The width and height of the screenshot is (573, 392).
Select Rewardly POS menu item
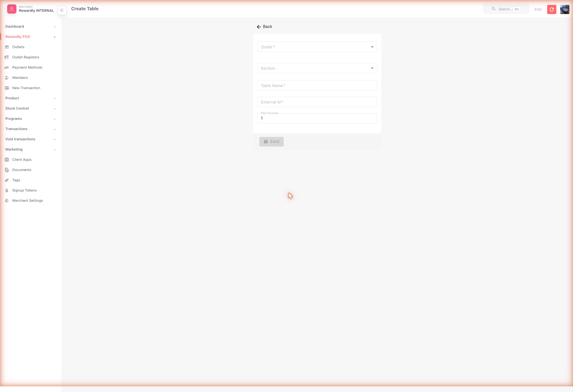coord(18,37)
